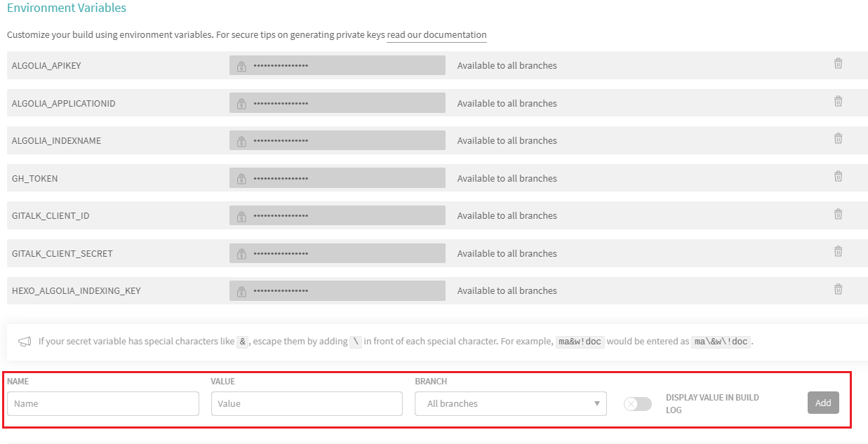Remove the HEXO_ALGOLIA_INDEXING_KEY variable

(838, 289)
